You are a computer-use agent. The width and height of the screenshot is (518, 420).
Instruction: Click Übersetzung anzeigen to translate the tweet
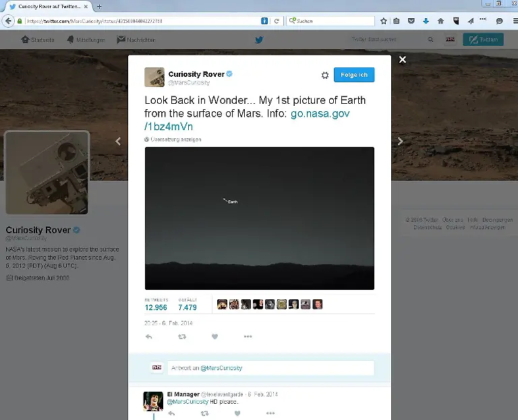coord(175,140)
